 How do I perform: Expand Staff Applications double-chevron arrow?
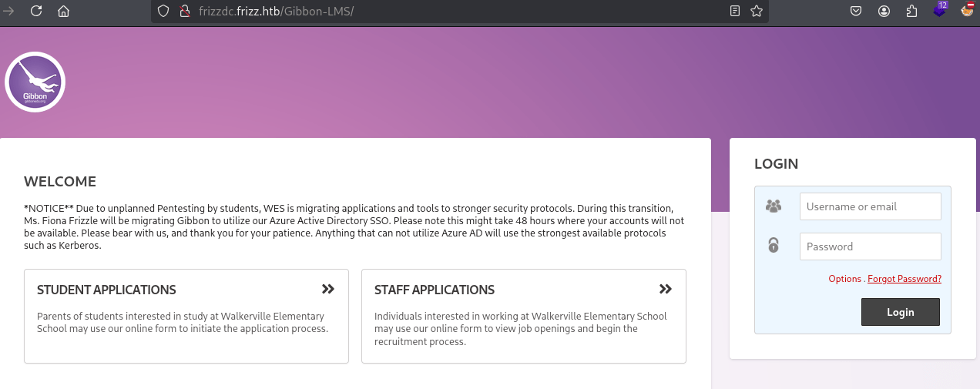[666, 289]
